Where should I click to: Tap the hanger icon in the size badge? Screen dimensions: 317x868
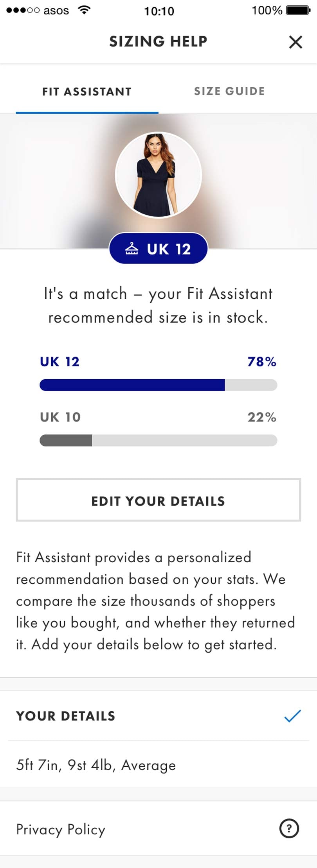coord(131,249)
